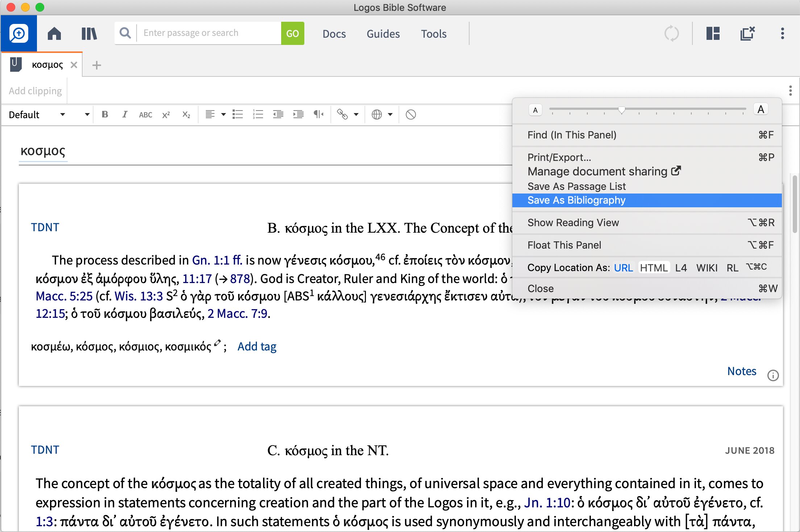Open the text alignment dropdown arrow

pyautogui.click(x=223, y=115)
